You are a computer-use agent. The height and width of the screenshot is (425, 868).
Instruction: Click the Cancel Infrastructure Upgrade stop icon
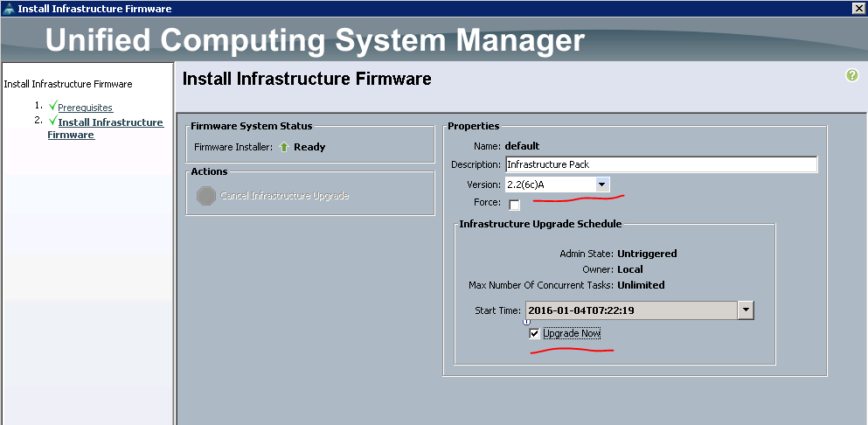tap(206, 196)
